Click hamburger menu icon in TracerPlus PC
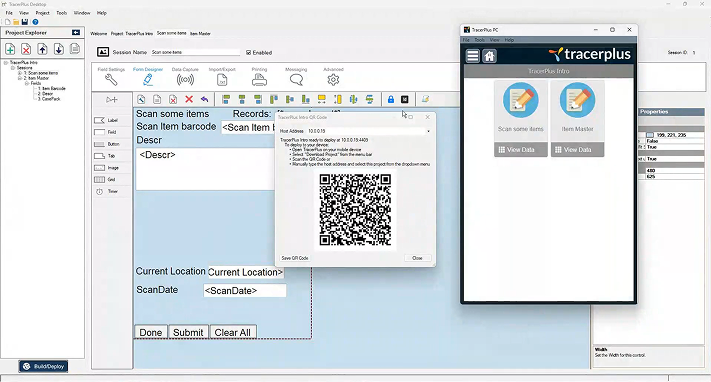Image resolution: width=711 pixels, height=382 pixels. (x=472, y=56)
